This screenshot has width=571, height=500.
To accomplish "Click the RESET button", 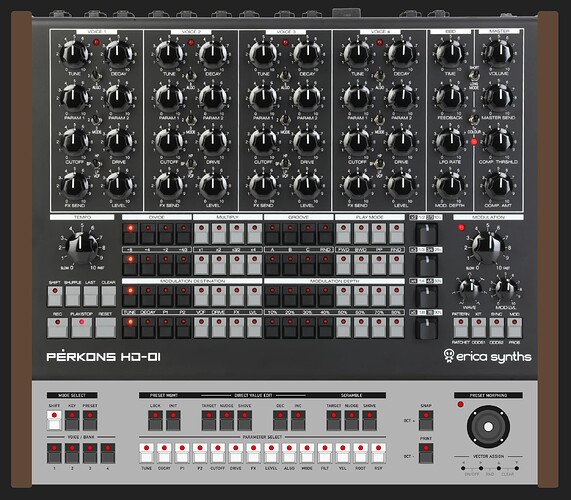I will (x=106, y=327).
